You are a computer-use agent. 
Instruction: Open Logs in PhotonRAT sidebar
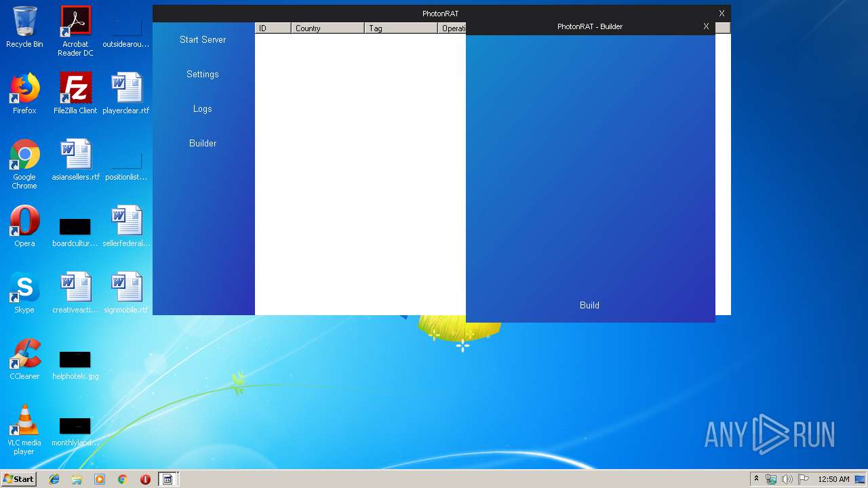pyautogui.click(x=203, y=108)
